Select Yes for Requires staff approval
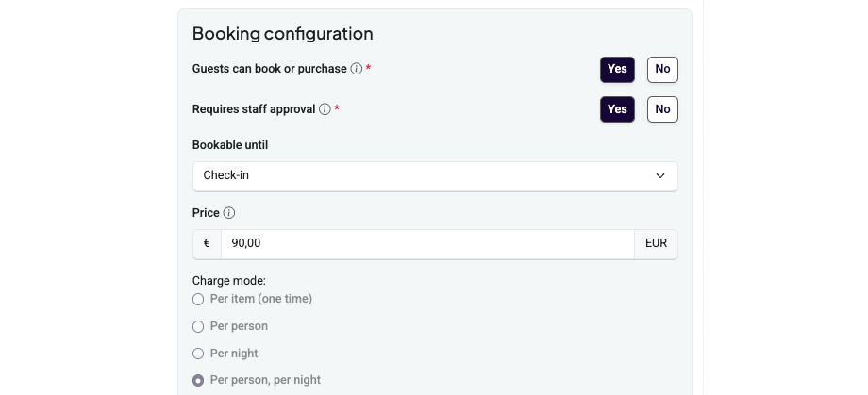The image size is (868, 395). tap(617, 109)
